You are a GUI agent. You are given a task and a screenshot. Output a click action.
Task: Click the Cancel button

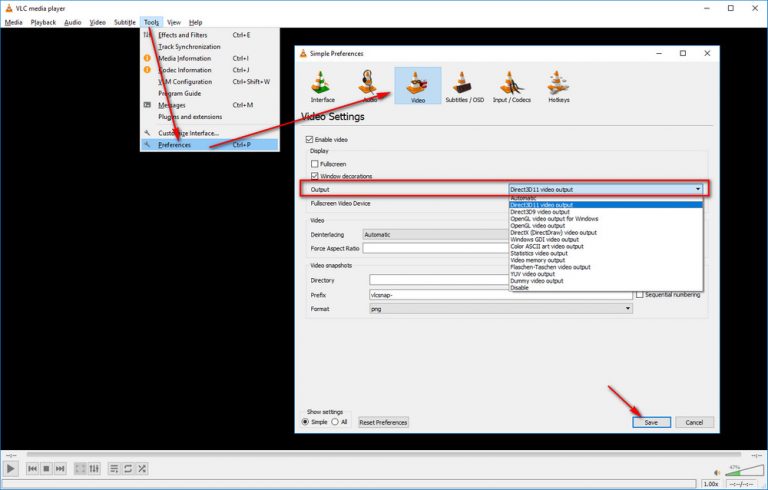pyautogui.click(x=694, y=422)
